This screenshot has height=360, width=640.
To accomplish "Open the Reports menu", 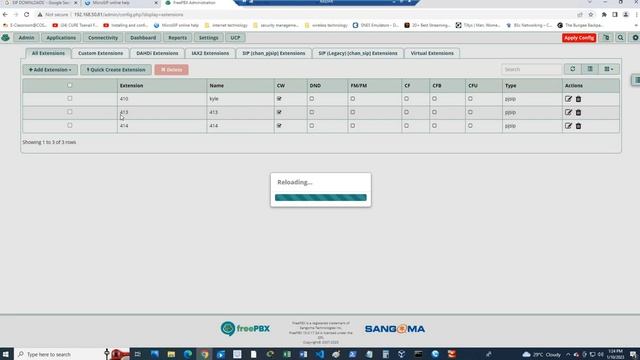I will (178, 38).
